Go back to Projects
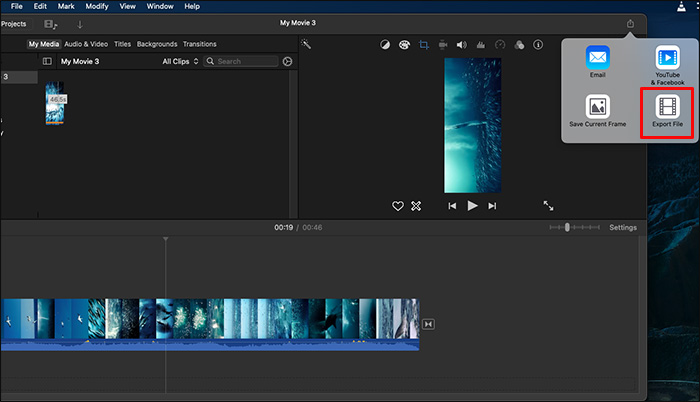The height and width of the screenshot is (402, 700). pos(13,24)
